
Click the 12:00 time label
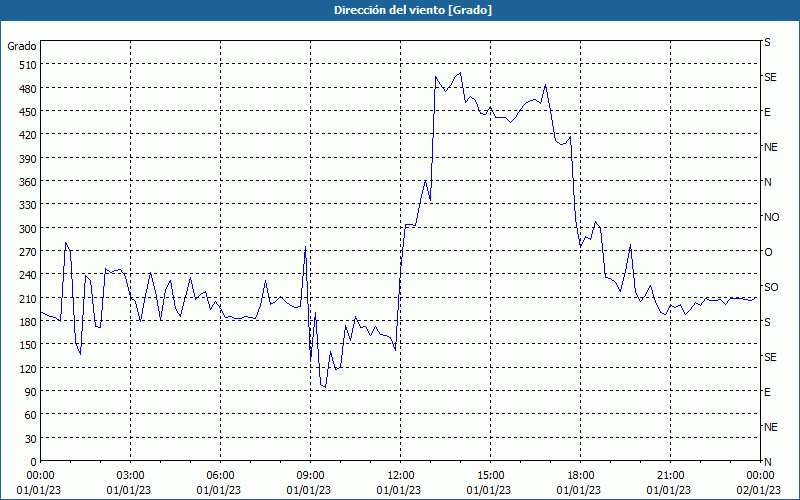pyautogui.click(x=401, y=476)
